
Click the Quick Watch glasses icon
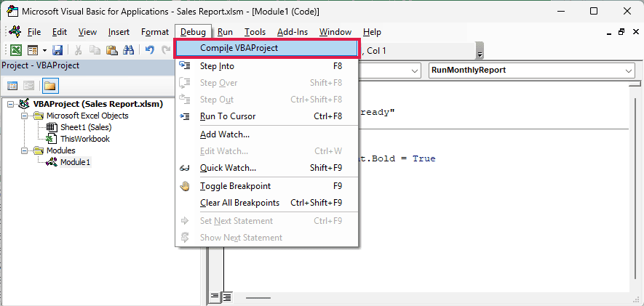pos(185,168)
